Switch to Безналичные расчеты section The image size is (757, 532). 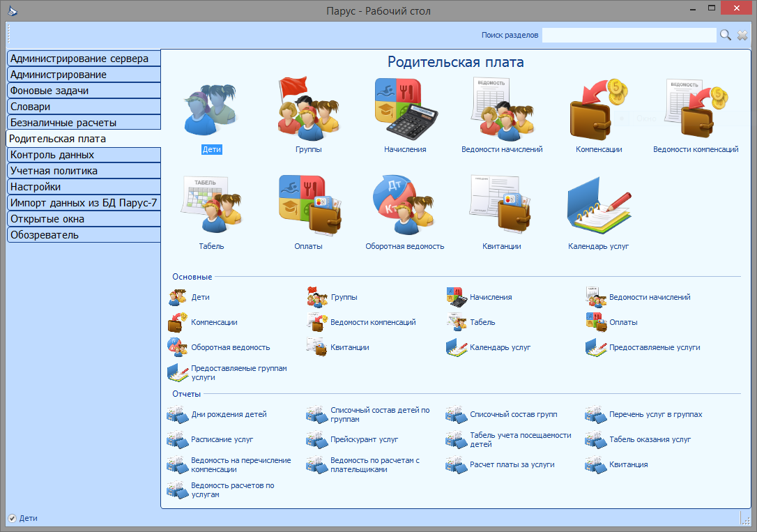coord(84,122)
